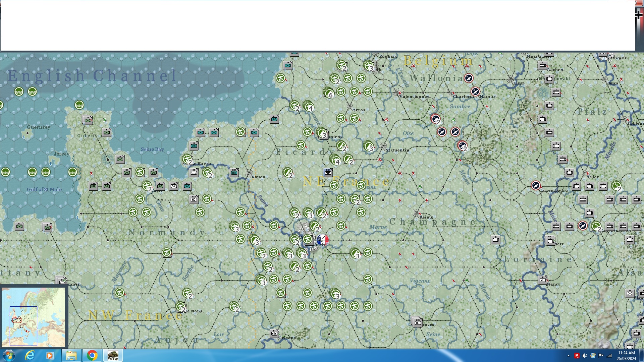Select the HQ counter at Troyes

click(418, 322)
